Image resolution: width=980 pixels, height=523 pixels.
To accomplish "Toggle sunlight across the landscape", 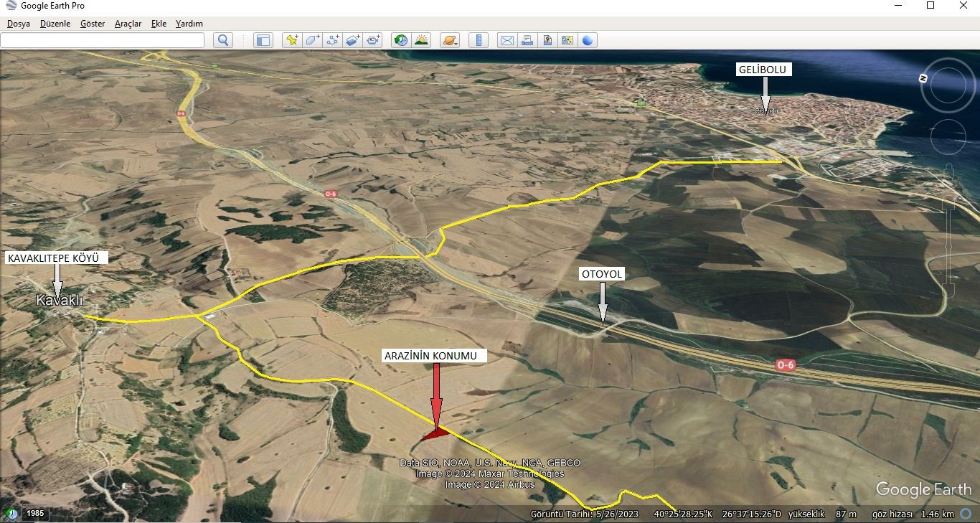I will [421, 40].
